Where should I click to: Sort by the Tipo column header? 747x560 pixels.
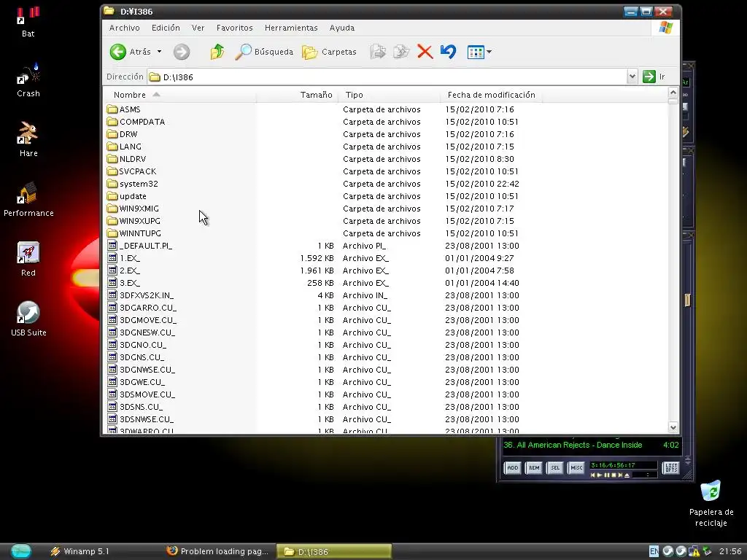pos(389,95)
